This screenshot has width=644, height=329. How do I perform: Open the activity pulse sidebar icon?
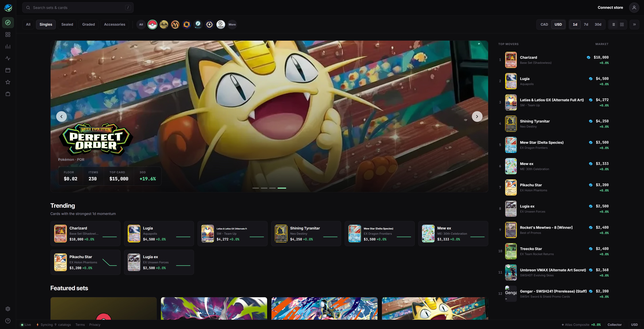(8, 58)
